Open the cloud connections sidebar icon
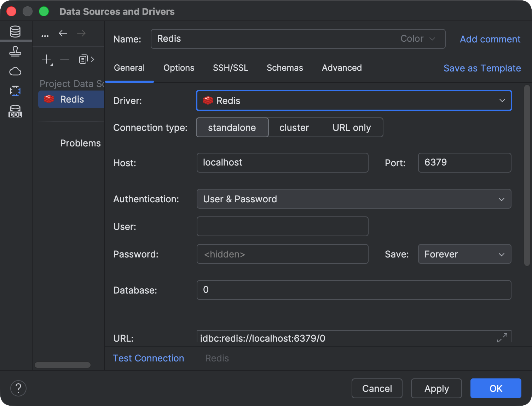 tap(15, 71)
